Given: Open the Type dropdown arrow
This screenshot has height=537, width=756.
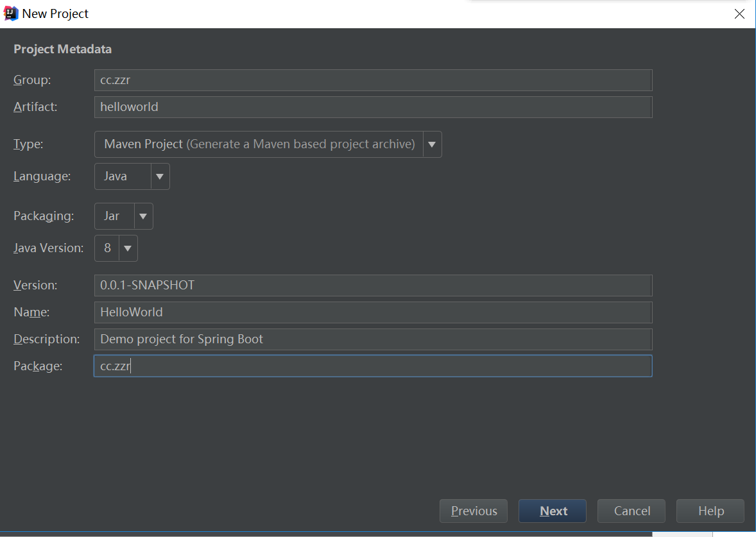Looking at the screenshot, I should 432,144.
